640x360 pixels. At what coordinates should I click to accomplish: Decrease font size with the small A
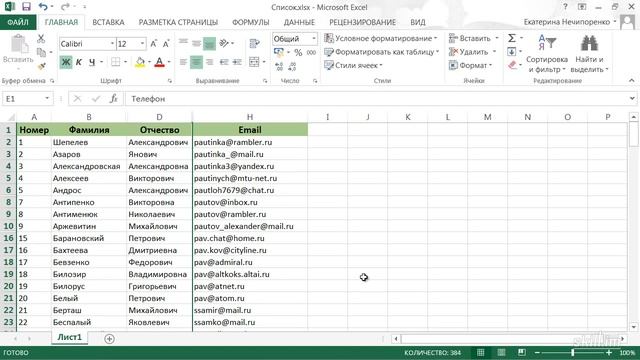click(166, 44)
